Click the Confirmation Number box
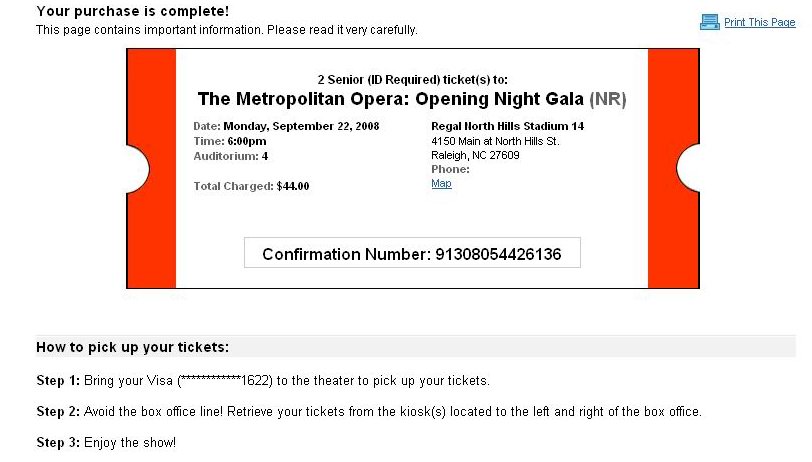This screenshot has width=812, height=462. point(412,253)
